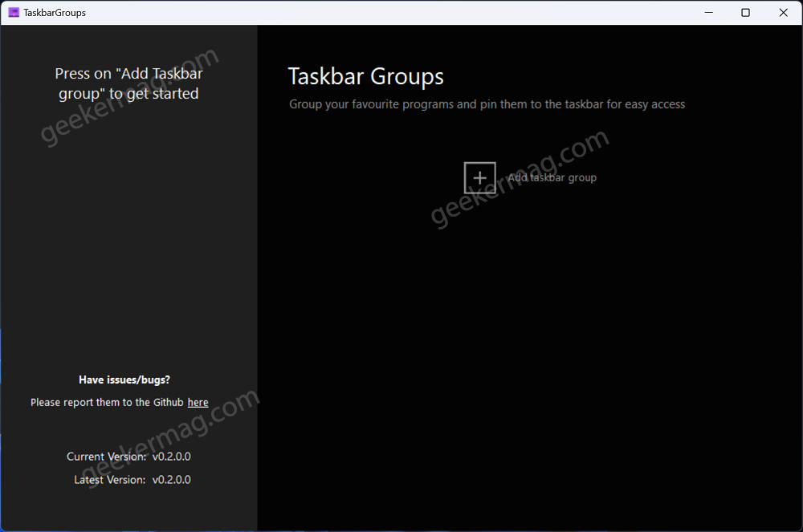Click the "Current Version: v0.2.0.0" text
This screenshot has height=532, width=803.
[128, 457]
